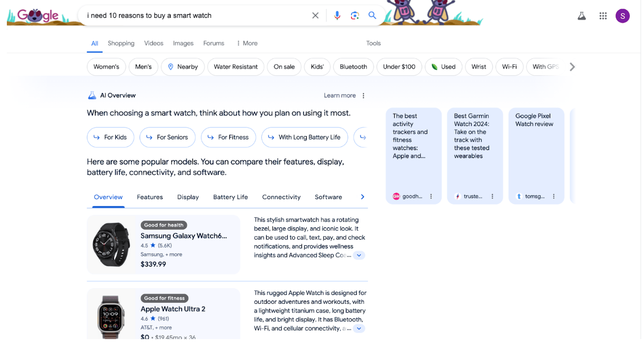Click the Google doodle logo
644x357 pixels.
pos(39,15)
